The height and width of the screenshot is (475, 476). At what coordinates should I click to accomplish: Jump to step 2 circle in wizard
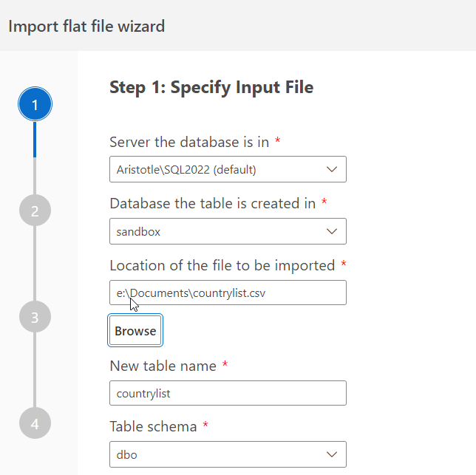tap(35, 211)
